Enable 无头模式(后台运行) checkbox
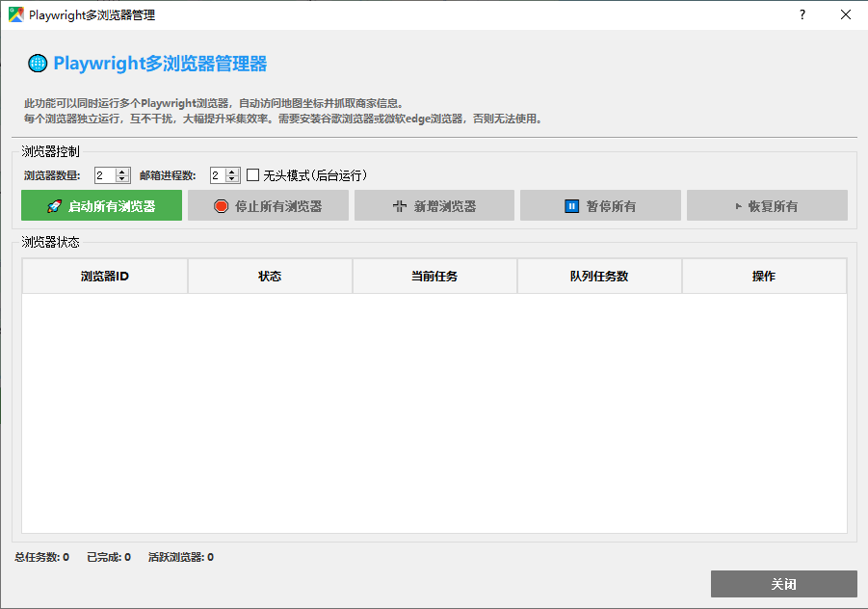 click(x=252, y=175)
